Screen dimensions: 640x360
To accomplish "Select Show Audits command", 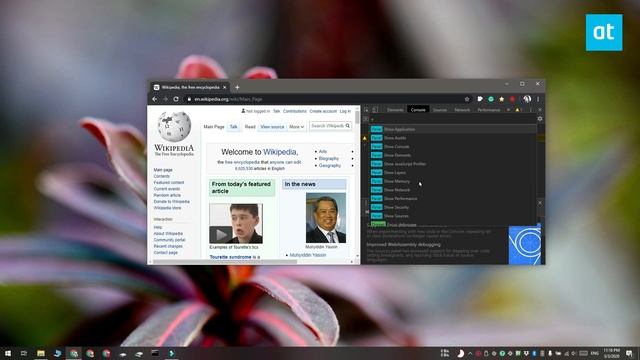I will tap(453, 138).
